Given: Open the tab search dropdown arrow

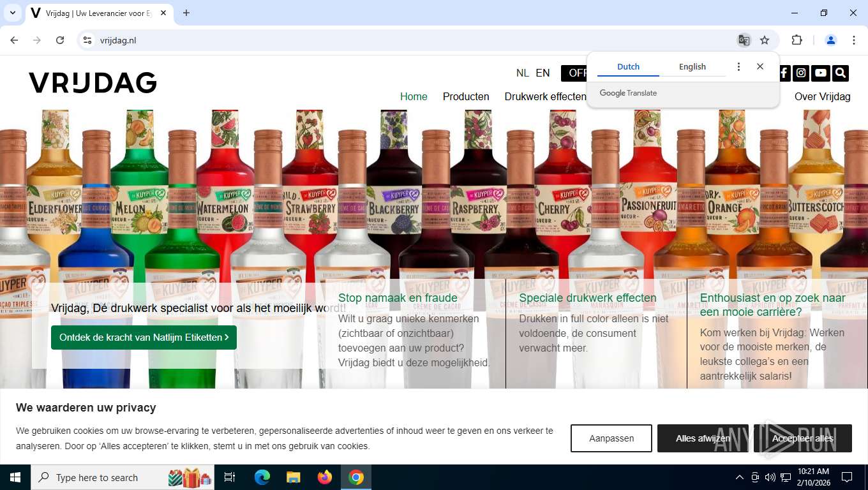Looking at the screenshot, I should pos(12,13).
